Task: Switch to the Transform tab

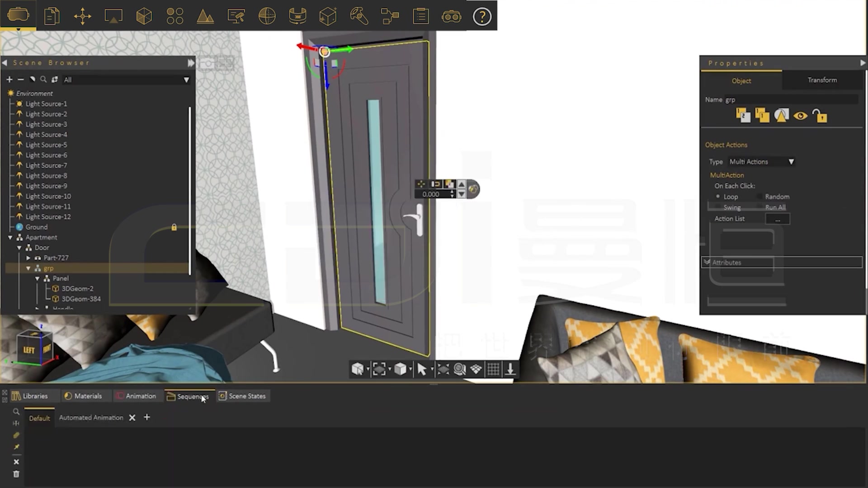Action: [822, 80]
